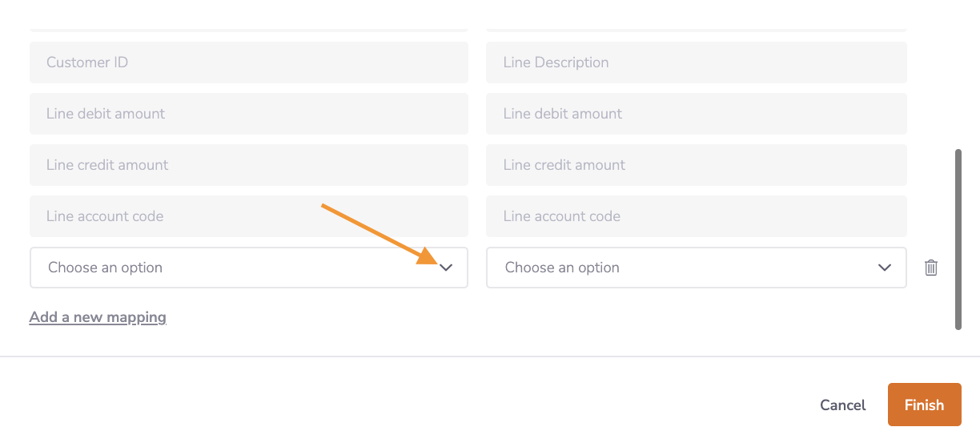Open left Choose an option combo box
Image resolution: width=980 pixels, height=435 pixels.
(249, 268)
